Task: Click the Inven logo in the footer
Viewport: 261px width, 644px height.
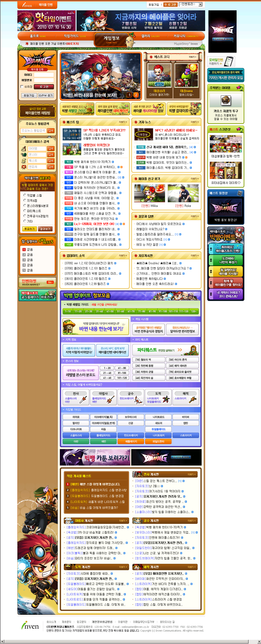Action: pos(30,625)
